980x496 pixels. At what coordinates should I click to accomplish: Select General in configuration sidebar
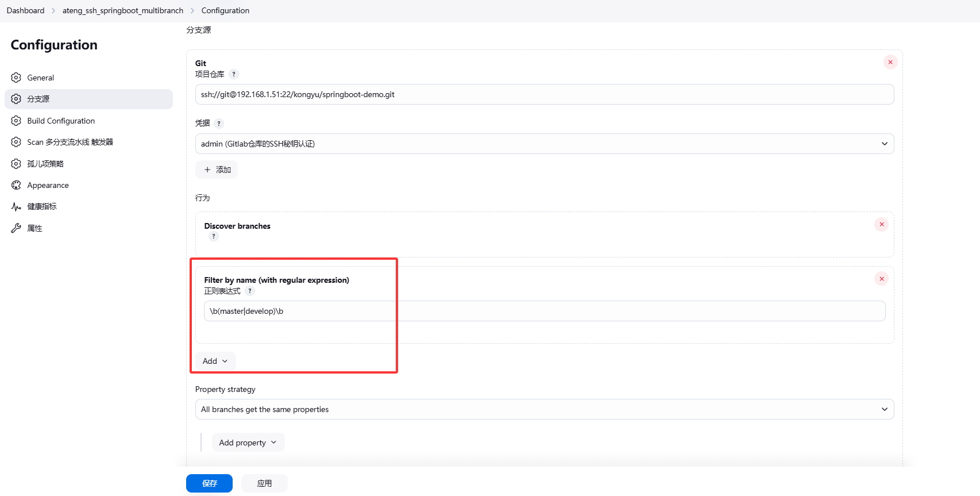tap(40, 78)
